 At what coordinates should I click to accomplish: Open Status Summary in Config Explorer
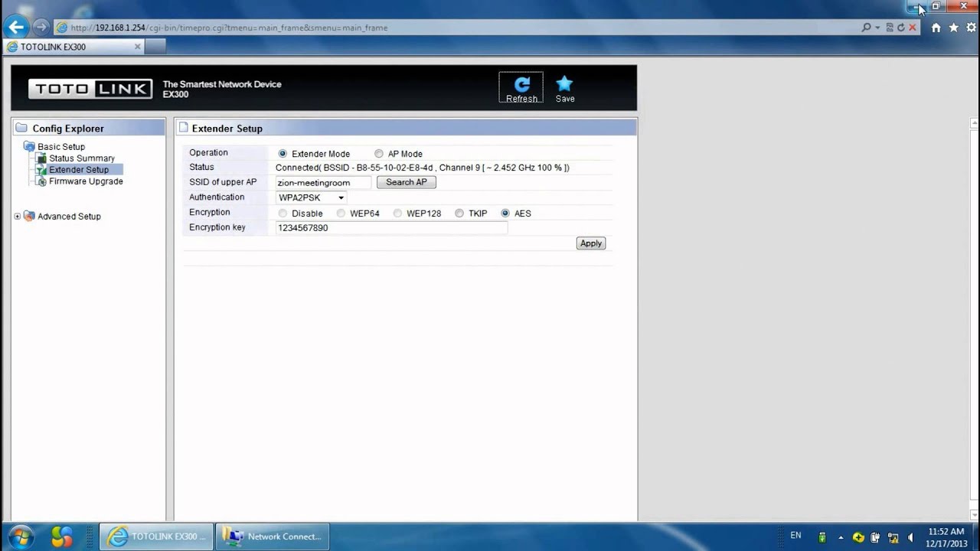(x=82, y=158)
